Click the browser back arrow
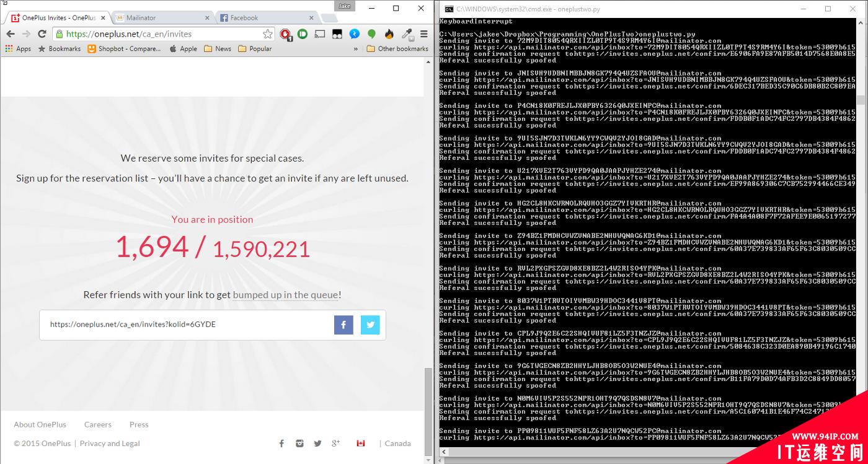 tap(10, 34)
